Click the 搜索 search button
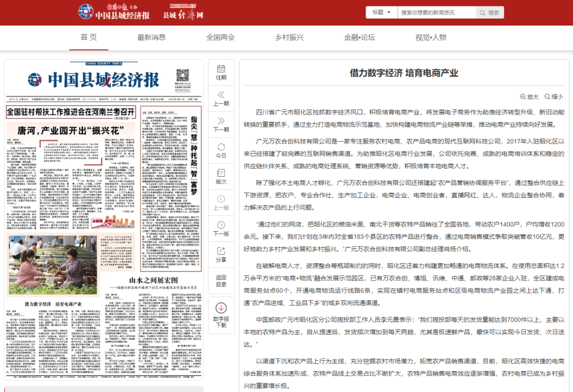Screen dimensions: 573x392 click(x=490, y=12)
